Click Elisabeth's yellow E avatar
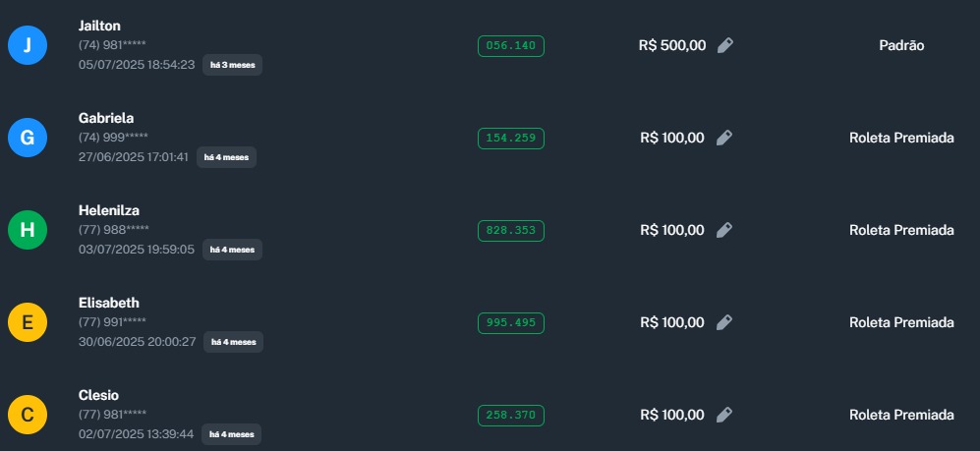The width and height of the screenshot is (980, 451). click(x=28, y=322)
